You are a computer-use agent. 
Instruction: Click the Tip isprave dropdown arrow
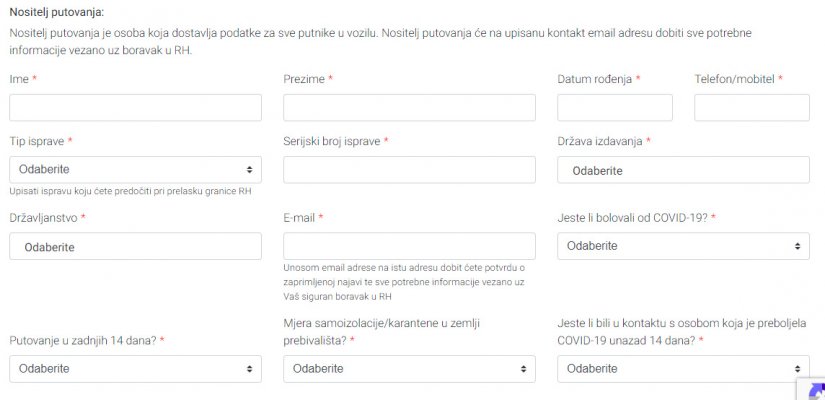point(248,170)
